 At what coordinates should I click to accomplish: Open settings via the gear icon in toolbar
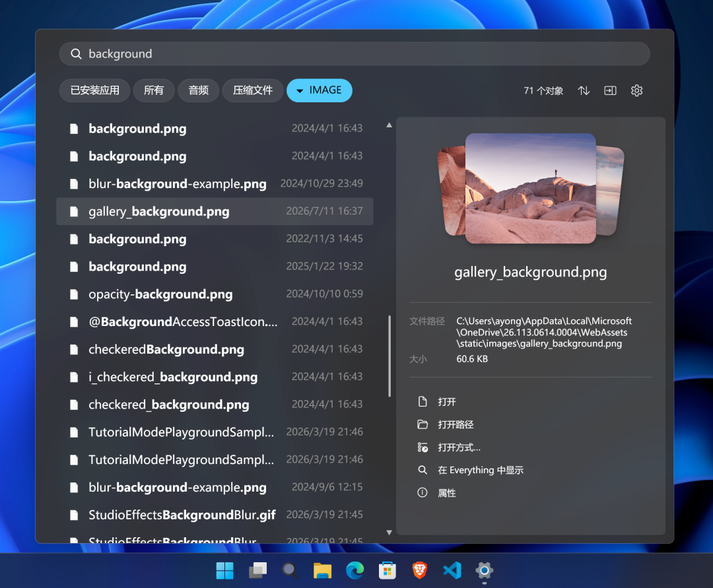pos(636,90)
